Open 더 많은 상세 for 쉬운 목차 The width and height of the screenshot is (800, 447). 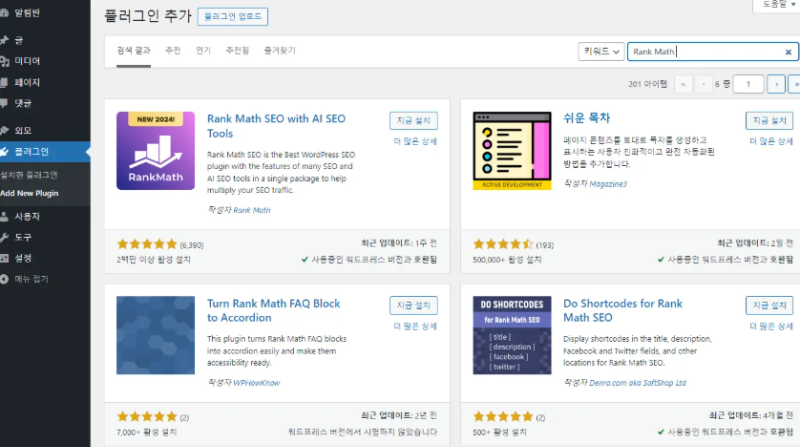(771, 141)
